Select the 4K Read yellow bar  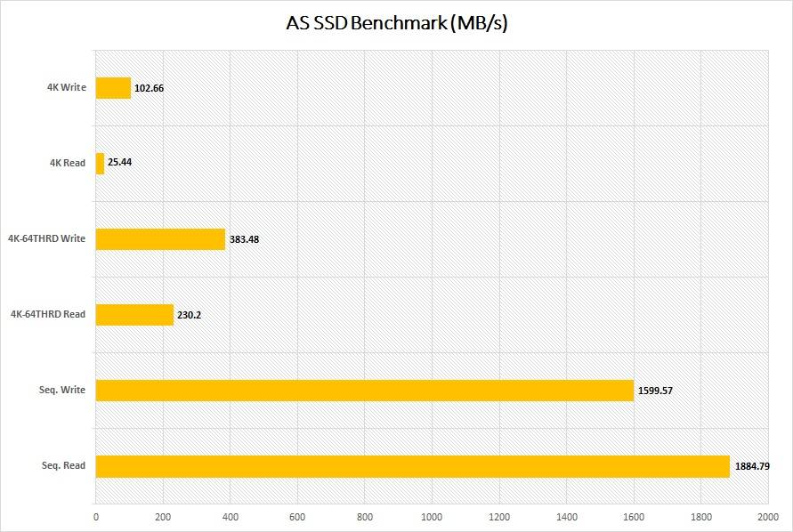coord(101,164)
